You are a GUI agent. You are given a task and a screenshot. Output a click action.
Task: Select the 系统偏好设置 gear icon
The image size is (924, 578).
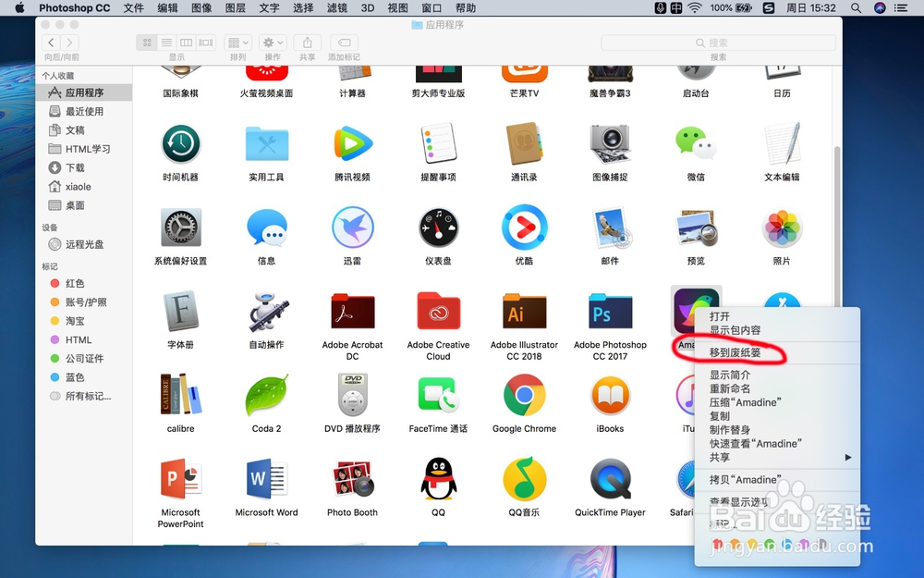click(x=181, y=228)
